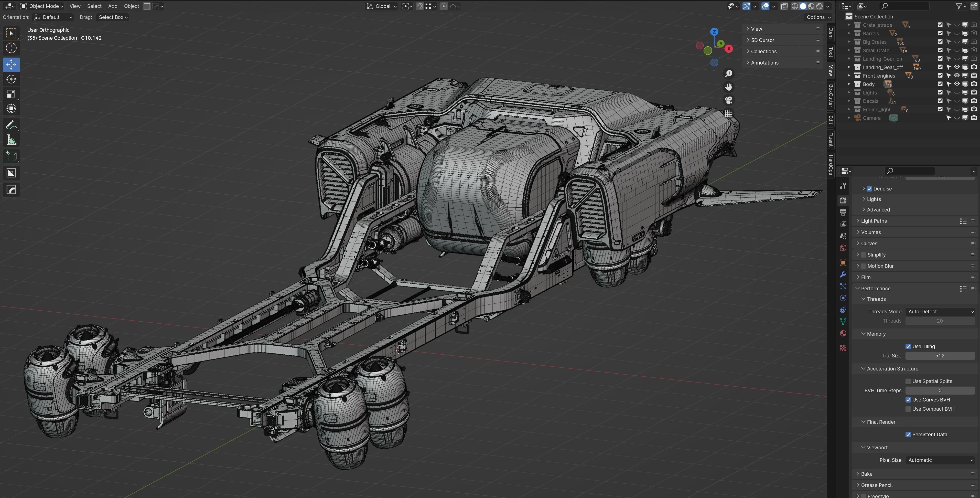Activate the 3D Cursor tool
Image resolution: width=980 pixels, height=498 pixels.
click(11, 48)
